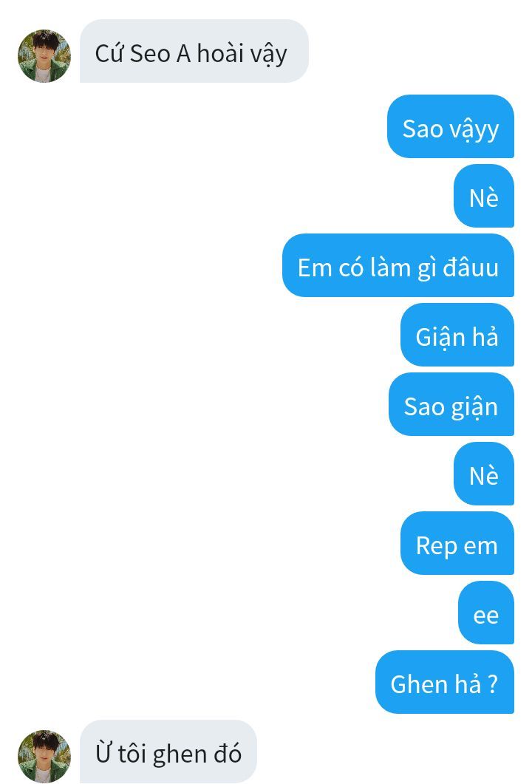Select the 'Em có làm gì đâuu' message
This screenshot has height=784, width=532.
398,265
